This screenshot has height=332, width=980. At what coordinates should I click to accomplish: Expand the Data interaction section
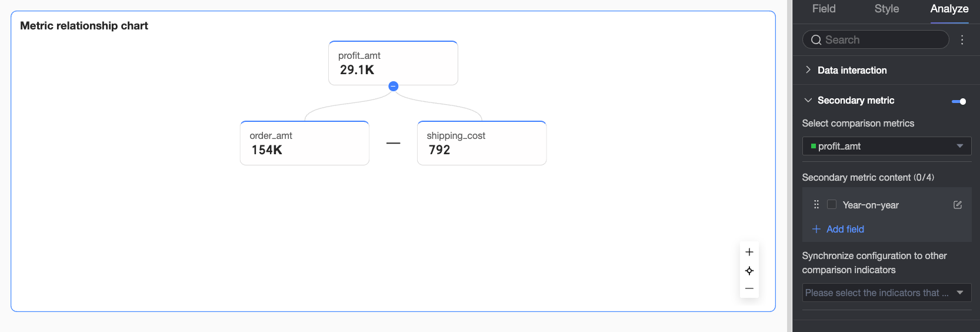click(x=808, y=70)
